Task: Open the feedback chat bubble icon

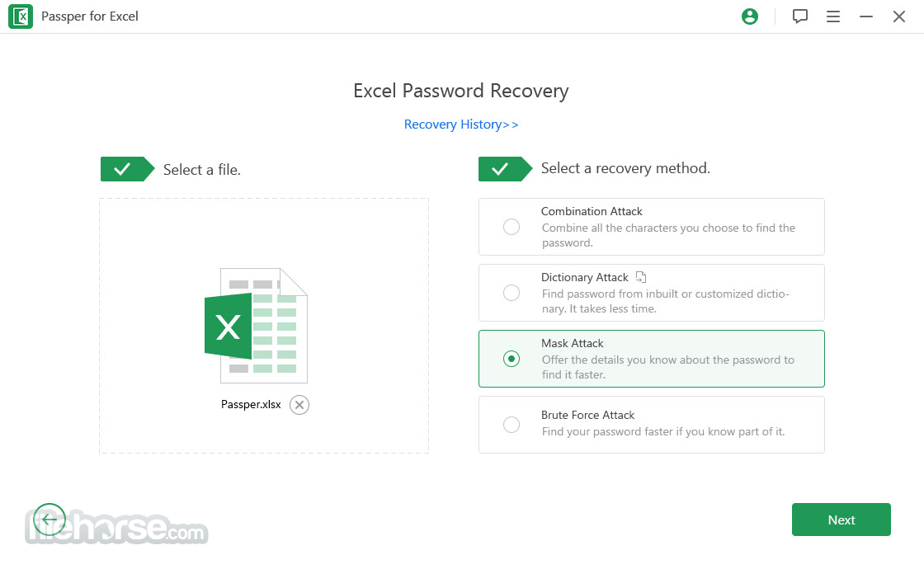Action: (799, 16)
